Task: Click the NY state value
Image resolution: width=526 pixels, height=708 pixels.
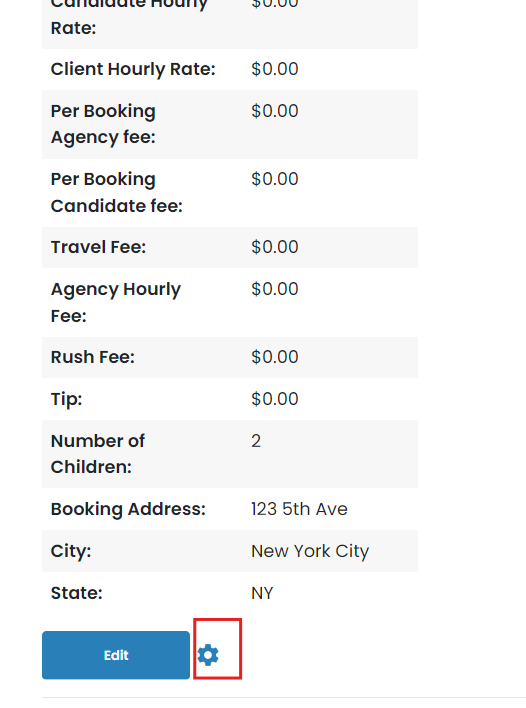Action: coord(262,593)
